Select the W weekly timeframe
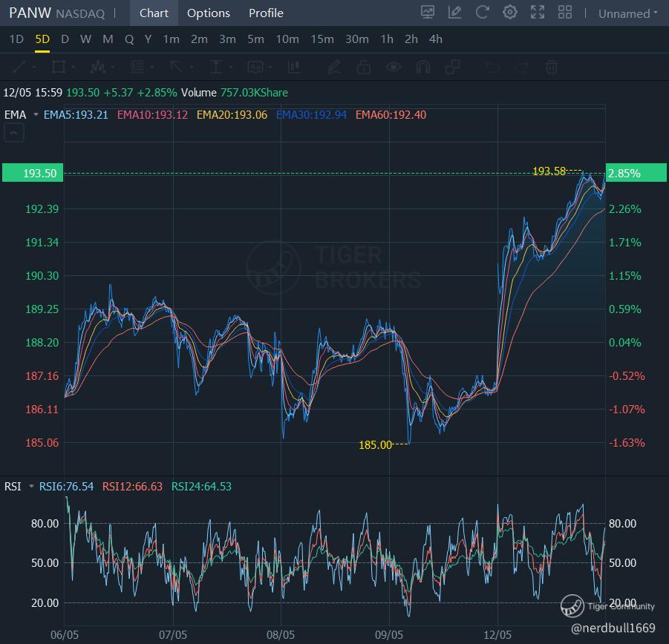Image resolution: width=669 pixels, height=644 pixels. click(x=85, y=39)
